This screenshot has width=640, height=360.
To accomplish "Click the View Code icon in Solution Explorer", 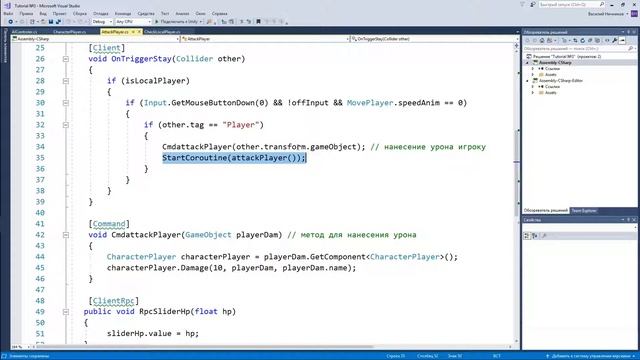I will point(607,40).
